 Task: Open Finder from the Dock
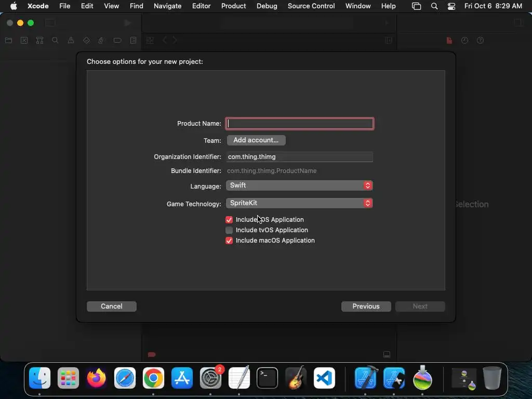coord(39,378)
